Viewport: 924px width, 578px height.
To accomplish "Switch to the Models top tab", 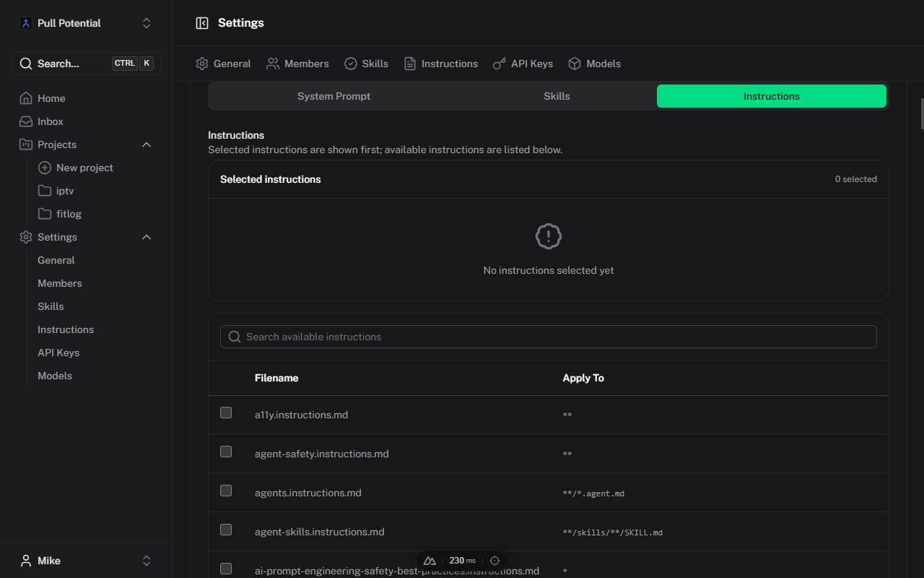I will click(x=594, y=64).
